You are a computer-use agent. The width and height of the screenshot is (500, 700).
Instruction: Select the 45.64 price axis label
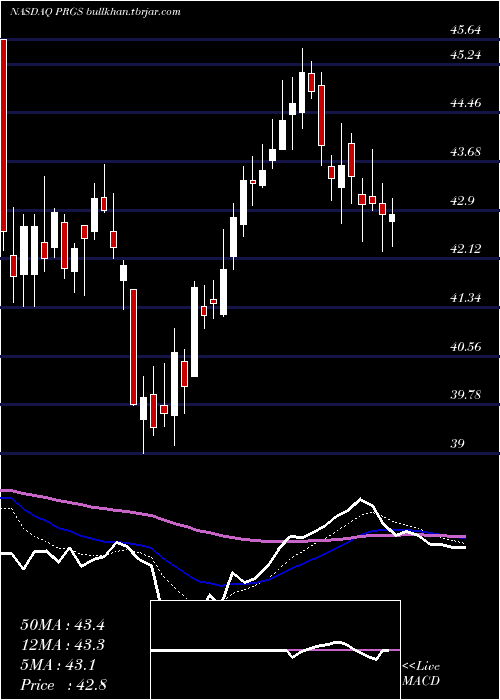(x=466, y=30)
